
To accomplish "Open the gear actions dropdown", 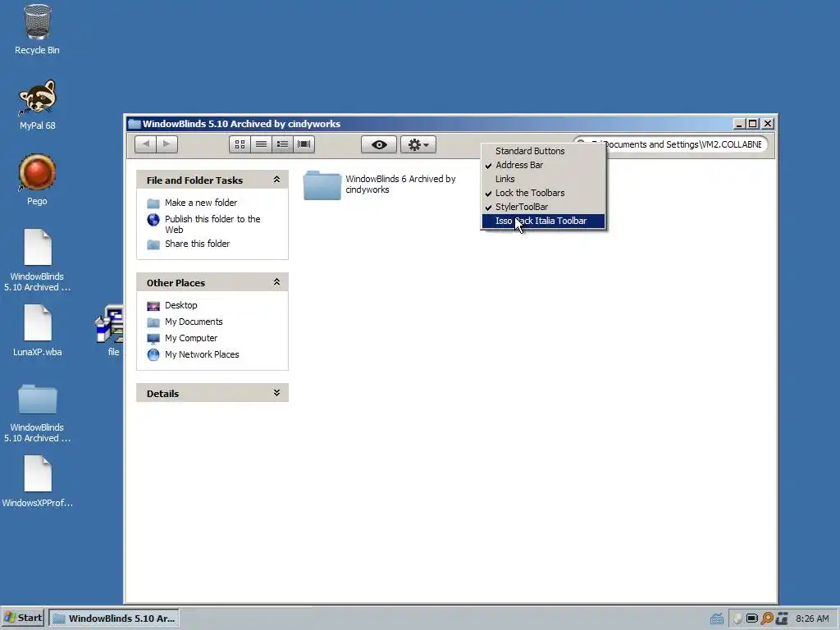I will click(x=418, y=144).
